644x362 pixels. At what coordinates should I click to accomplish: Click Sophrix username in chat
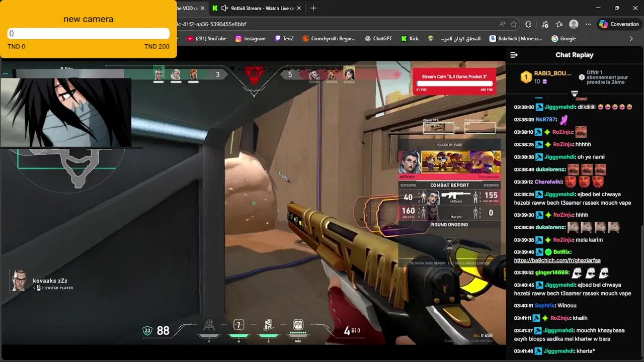coord(544,306)
